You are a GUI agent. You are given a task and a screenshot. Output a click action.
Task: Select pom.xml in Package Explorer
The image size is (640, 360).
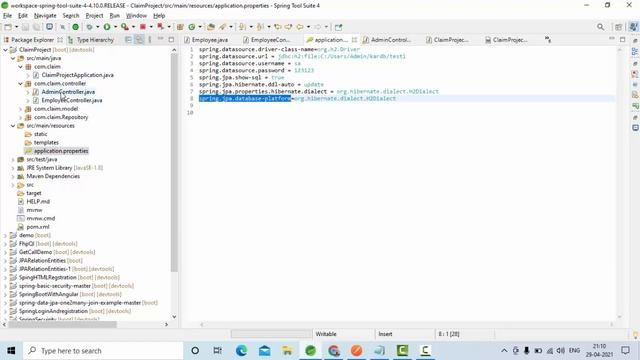point(38,227)
